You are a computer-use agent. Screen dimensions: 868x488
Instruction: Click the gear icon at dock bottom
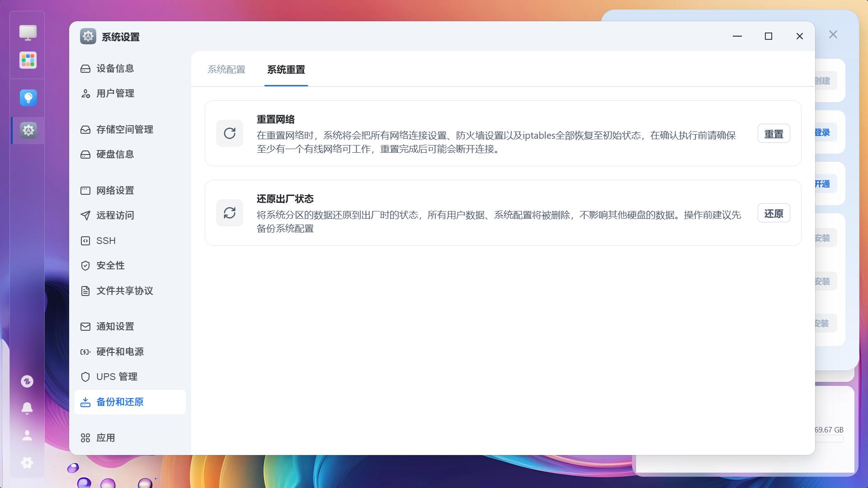pos(27,462)
